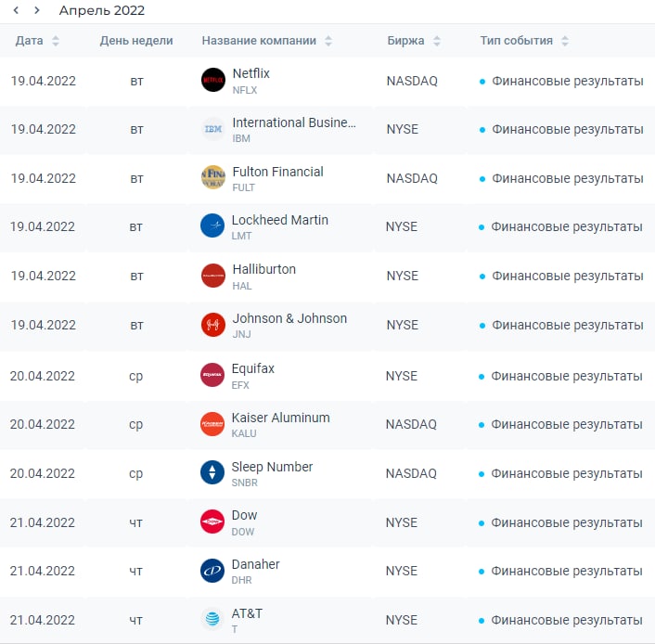Select NFLX ticker text
The height and width of the screenshot is (644, 655).
(244, 90)
